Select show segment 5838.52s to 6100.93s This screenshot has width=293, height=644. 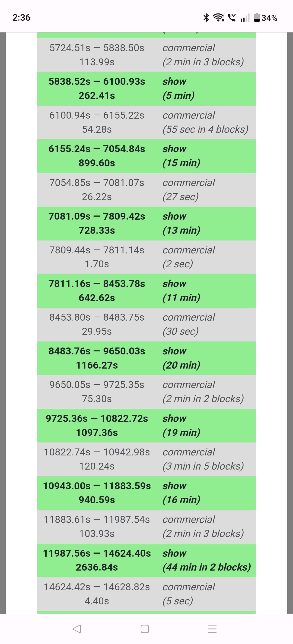tap(146, 89)
